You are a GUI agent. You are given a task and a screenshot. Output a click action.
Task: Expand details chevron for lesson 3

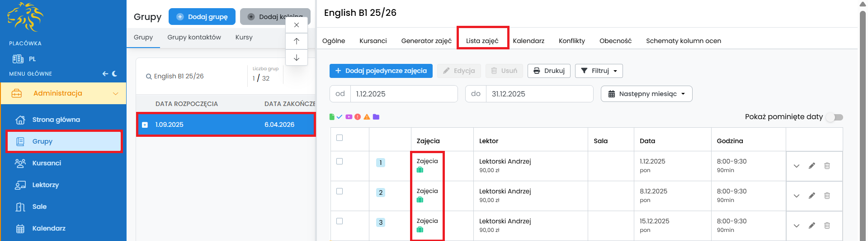797,226
